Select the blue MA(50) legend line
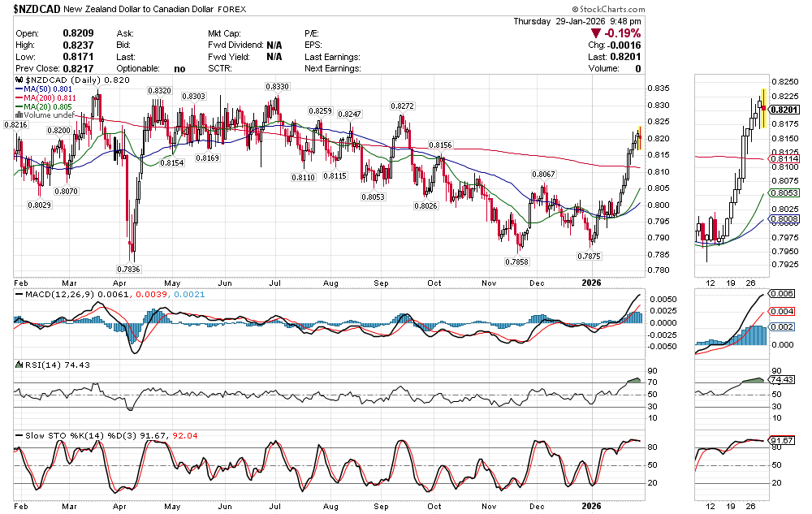The width and height of the screenshot is (812, 514). click(19, 89)
